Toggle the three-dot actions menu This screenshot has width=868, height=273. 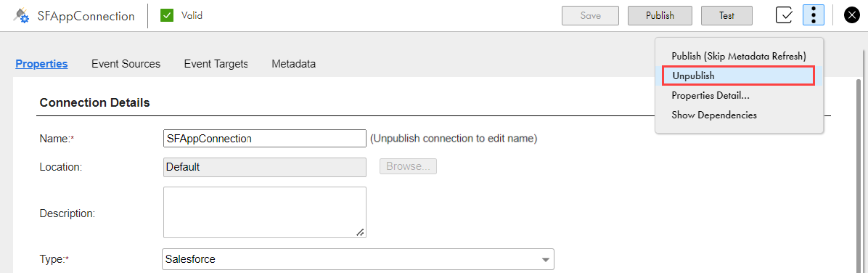pos(813,15)
